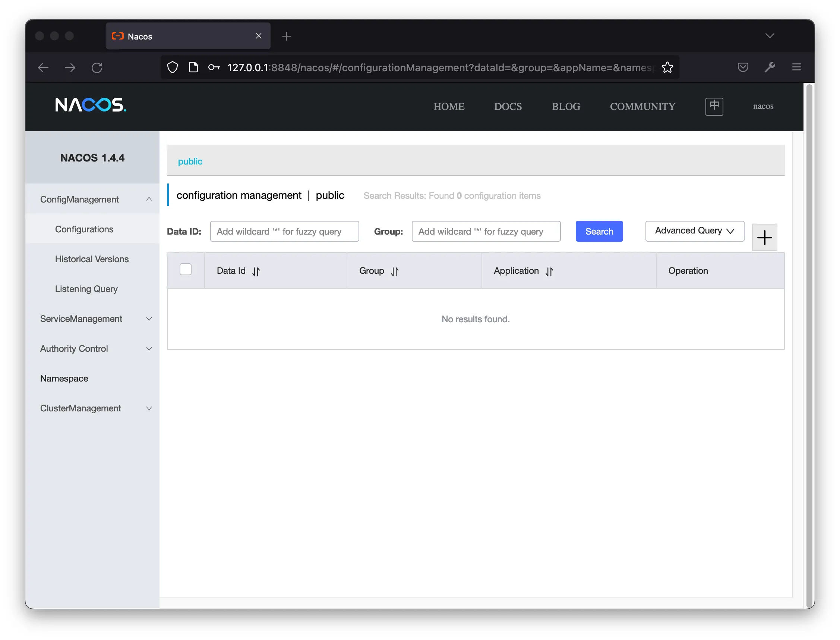This screenshot has width=840, height=640.
Task: Click 'Search Results: Found 0 configuration items' text
Action: [x=452, y=195]
